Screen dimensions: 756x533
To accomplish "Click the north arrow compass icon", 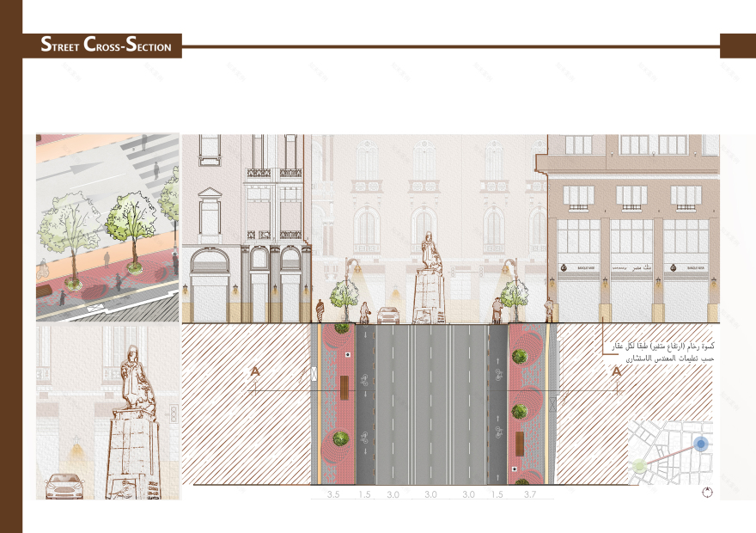I will point(709,491).
